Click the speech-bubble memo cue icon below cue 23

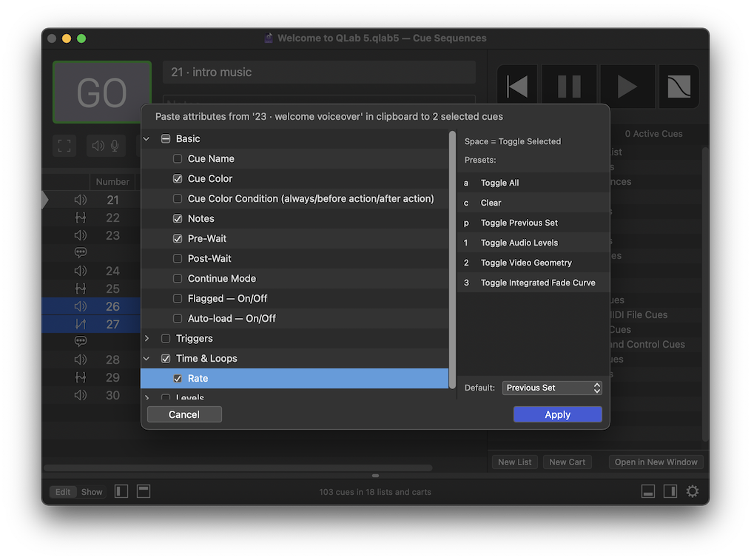coord(81,252)
